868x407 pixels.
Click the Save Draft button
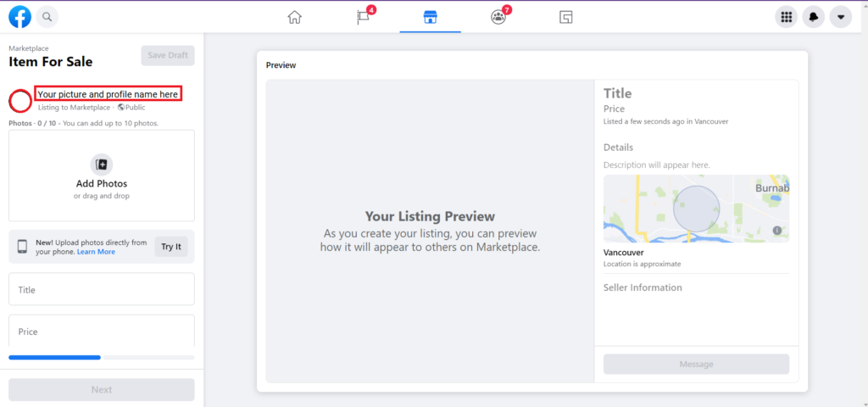(168, 55)
